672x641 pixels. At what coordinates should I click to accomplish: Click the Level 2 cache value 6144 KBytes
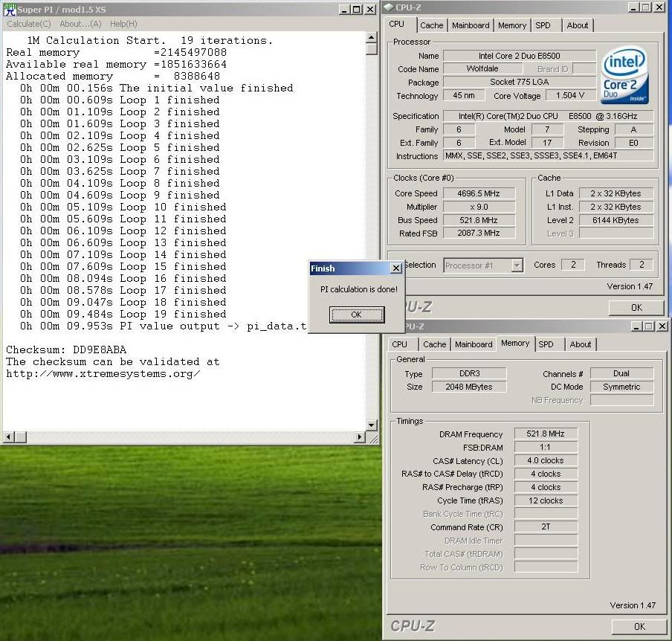coord(616,220)
